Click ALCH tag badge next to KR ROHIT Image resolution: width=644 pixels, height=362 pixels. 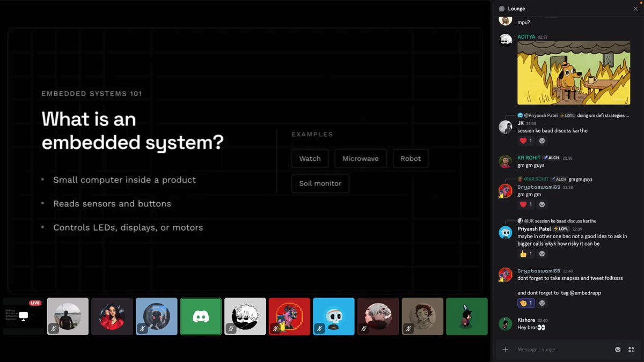pyautogui.click(x=551, y=158)
